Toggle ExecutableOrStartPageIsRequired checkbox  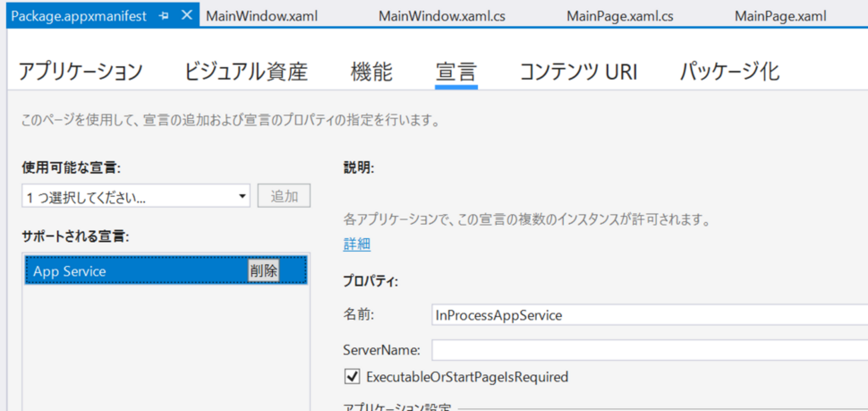[x=352, y=377]
